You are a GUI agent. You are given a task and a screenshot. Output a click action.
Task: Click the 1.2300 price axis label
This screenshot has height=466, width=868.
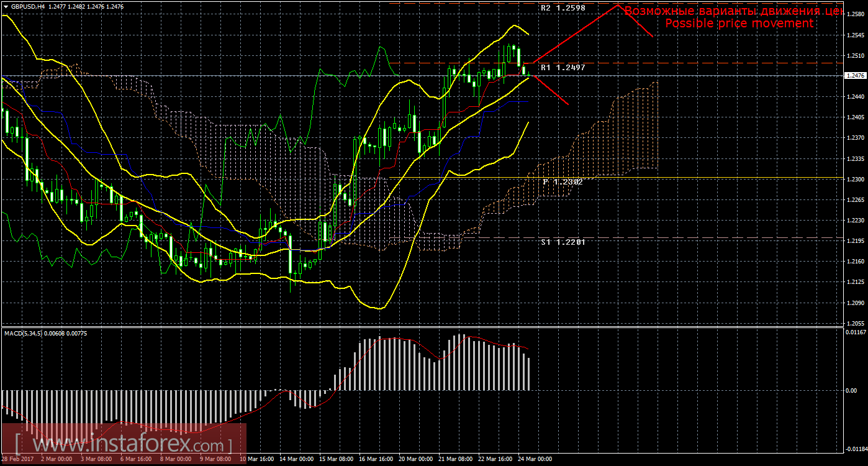point(856,179)
